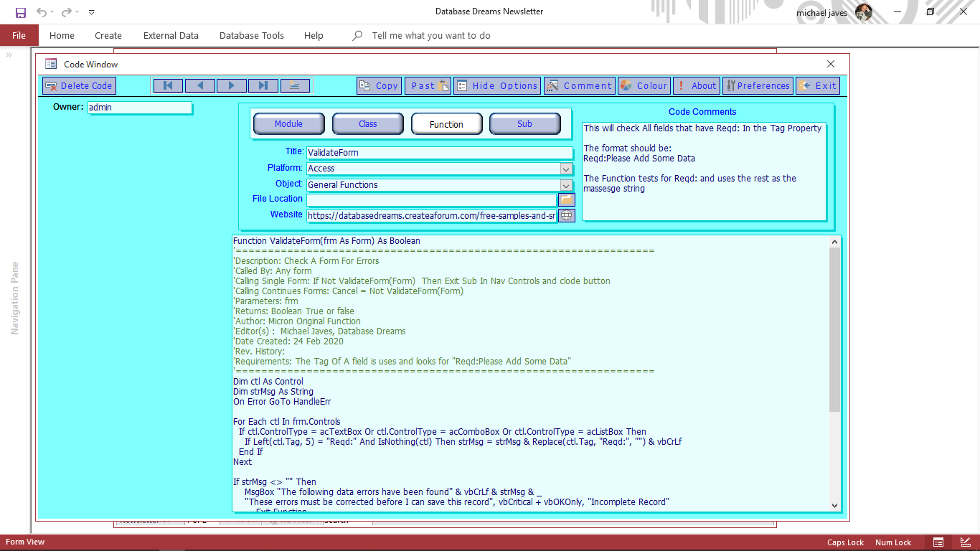Screen dimensions: 980x551
Task: Click the About button
Action: (696, 86)
